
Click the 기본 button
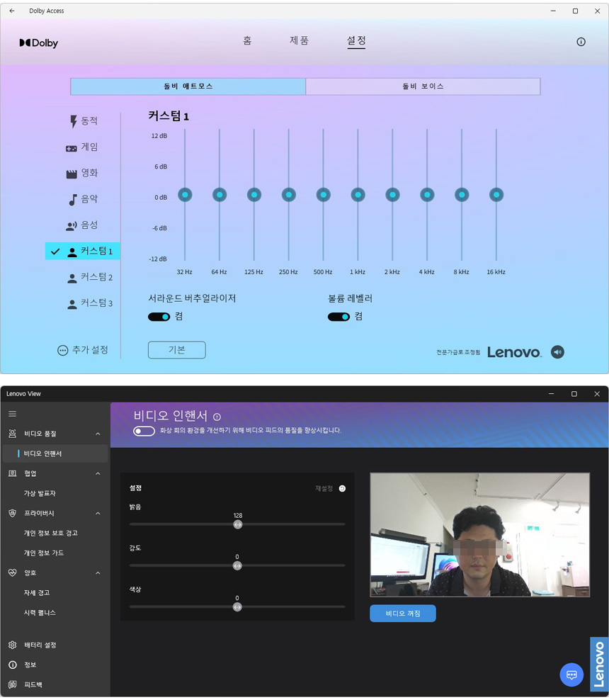[176, 350]
